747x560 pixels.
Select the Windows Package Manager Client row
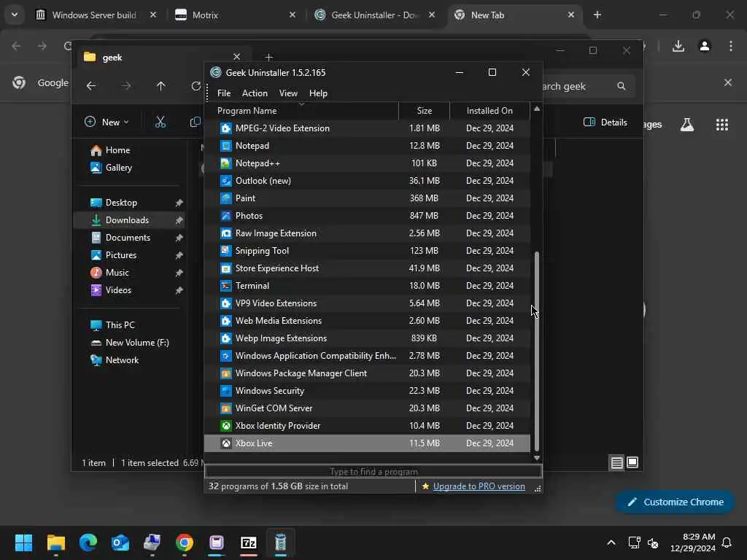pos(367,373)
